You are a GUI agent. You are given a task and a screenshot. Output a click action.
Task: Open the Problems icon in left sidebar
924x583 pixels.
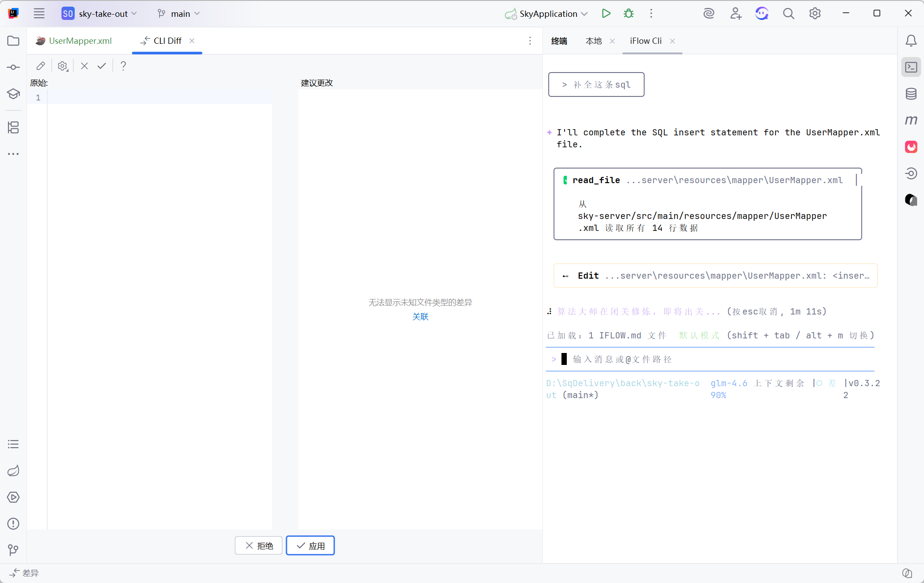click(13, 524)
